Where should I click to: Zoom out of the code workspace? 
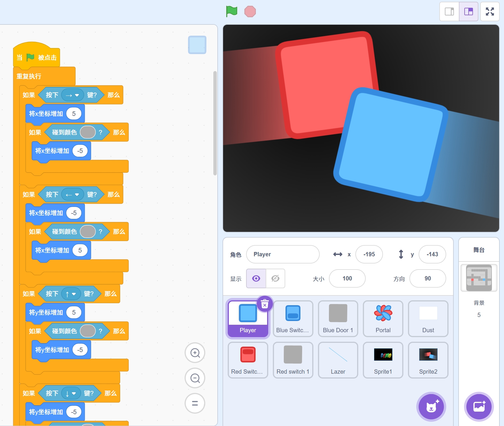click(x=195, y=378)
